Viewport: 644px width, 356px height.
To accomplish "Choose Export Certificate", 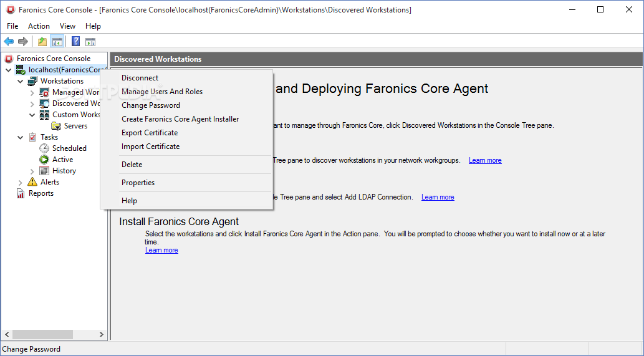I will pyautogui.click(x=186, y=133).
